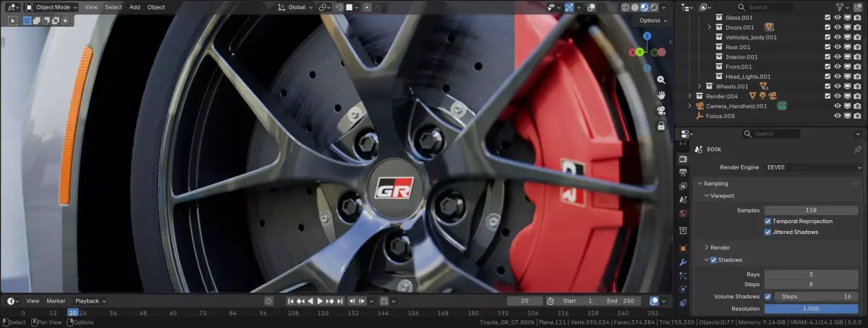
Task: Click frame 20 playhead marker in timeline
Action: click(x=72, y=313)
